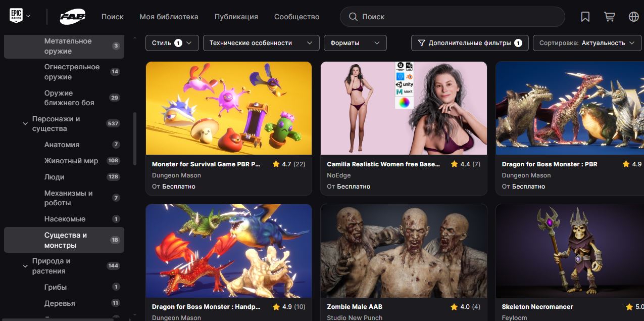Select Огнестрельное оружие category
The width and height of the screenshot is (644, 321).
pyautogui.click(x=64, y=72)
